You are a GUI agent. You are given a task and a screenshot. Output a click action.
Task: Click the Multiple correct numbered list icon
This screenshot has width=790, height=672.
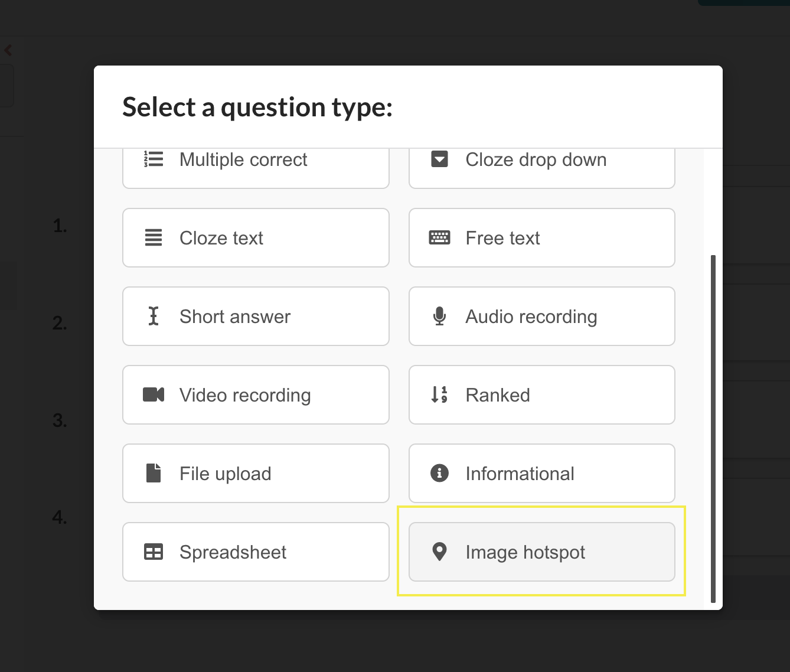154,159
